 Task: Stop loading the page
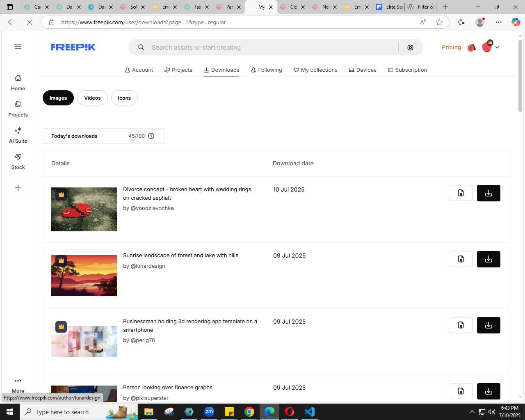click(x=30, y=22)
